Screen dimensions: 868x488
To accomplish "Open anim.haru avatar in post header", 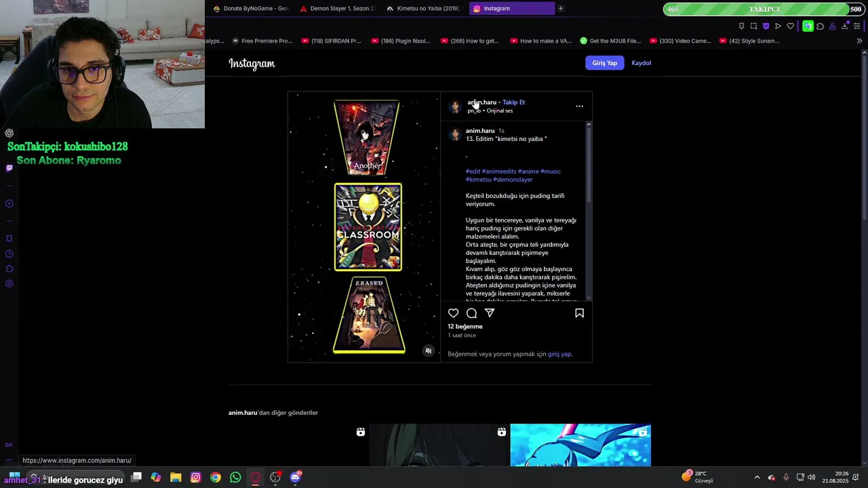I will [x=455, y=106].
